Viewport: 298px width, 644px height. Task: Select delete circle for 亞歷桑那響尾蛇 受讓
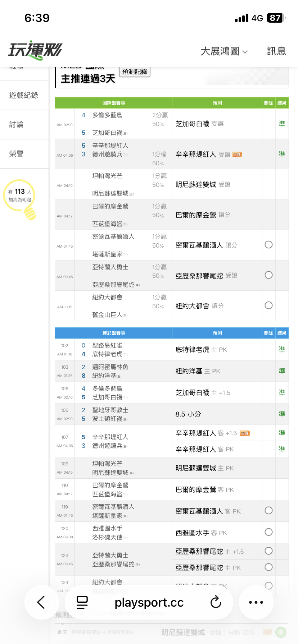[268, 275]
